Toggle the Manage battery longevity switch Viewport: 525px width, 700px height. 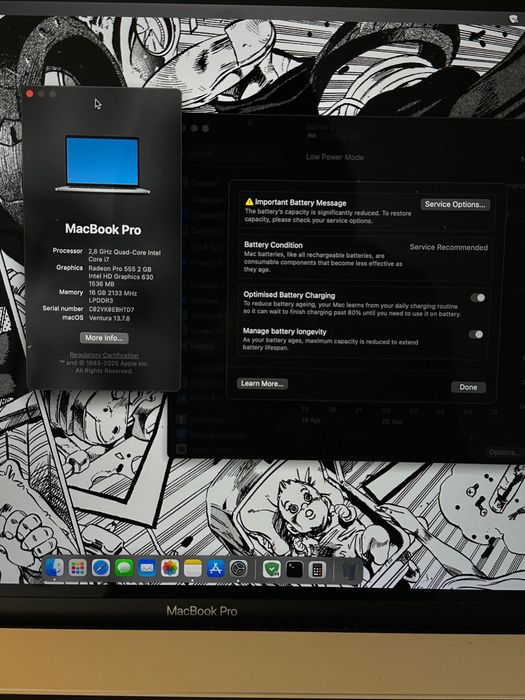pos(476,334)
